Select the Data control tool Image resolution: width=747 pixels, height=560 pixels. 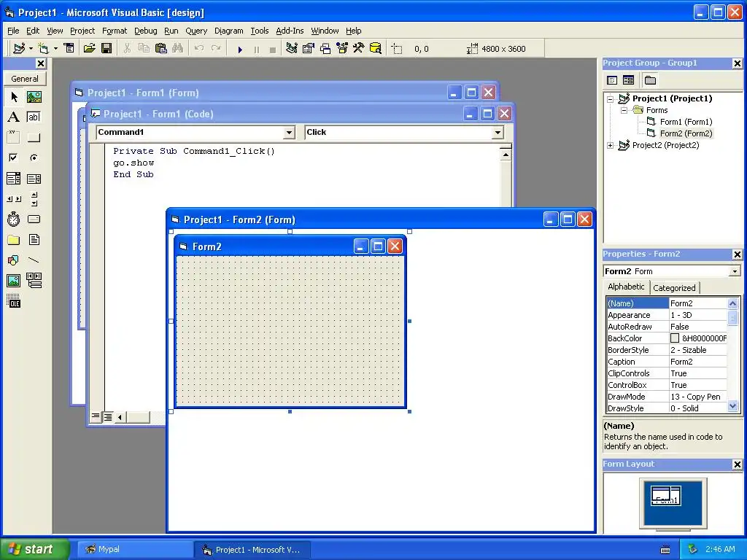coord(34,281)
